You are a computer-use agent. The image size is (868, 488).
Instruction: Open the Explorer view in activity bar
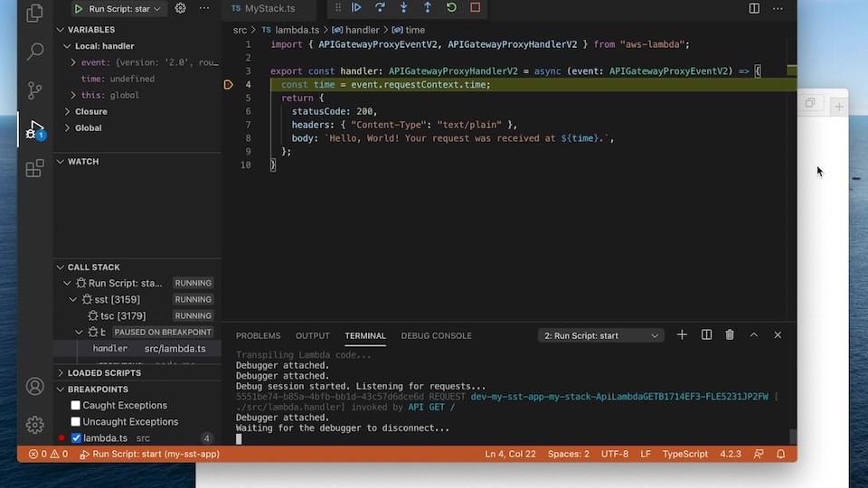pyautogui.click(x=34, y=14)
